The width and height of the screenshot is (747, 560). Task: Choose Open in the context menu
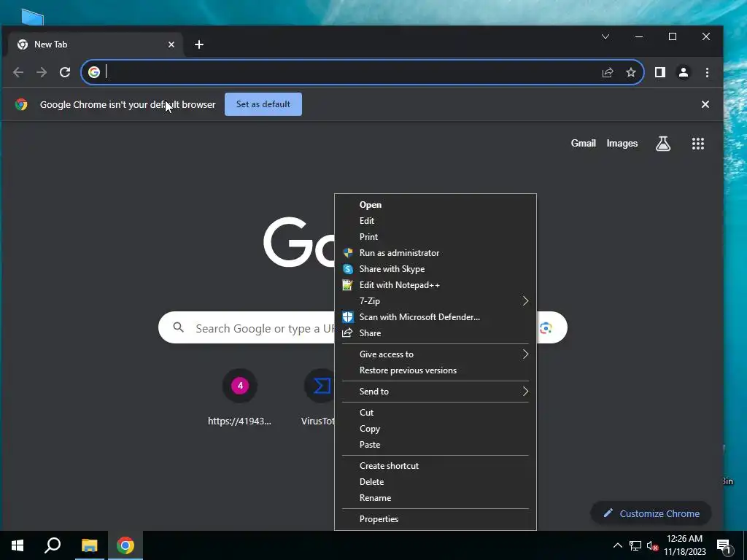coord(436,205)
